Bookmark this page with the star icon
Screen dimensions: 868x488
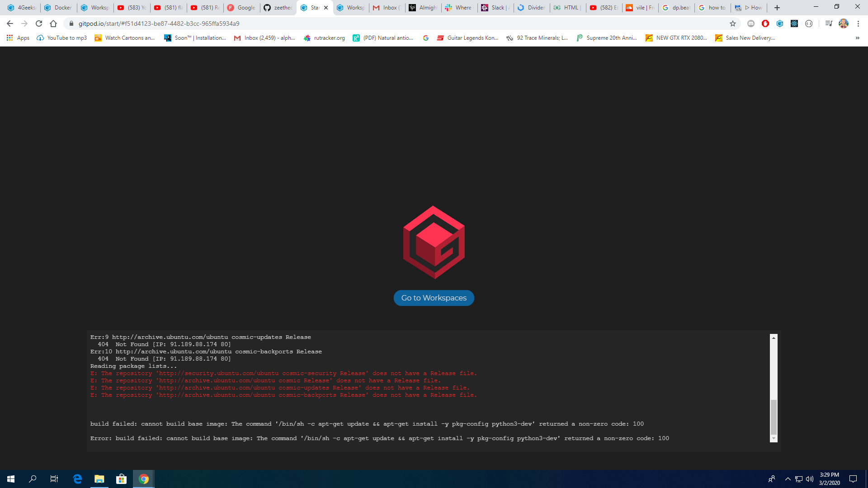(733, 23)
